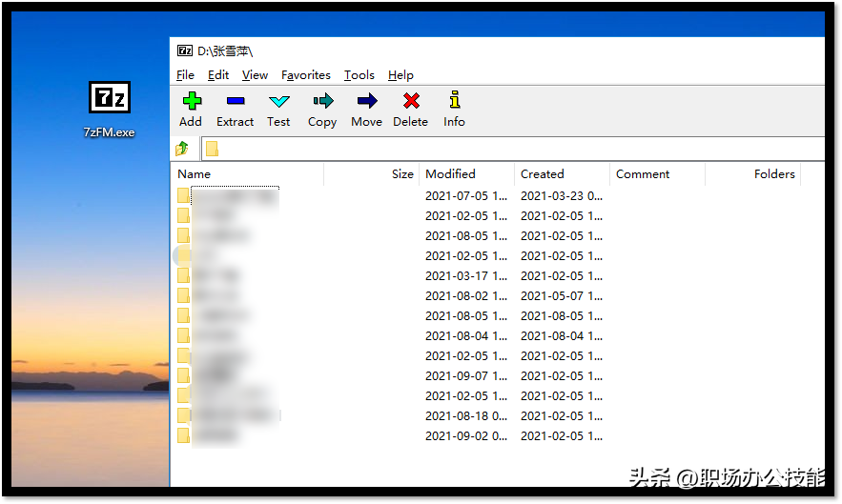The width and height of the screenshot is (842, 504).
Task: Click the Add toolbar button
Action: point(191,110)
